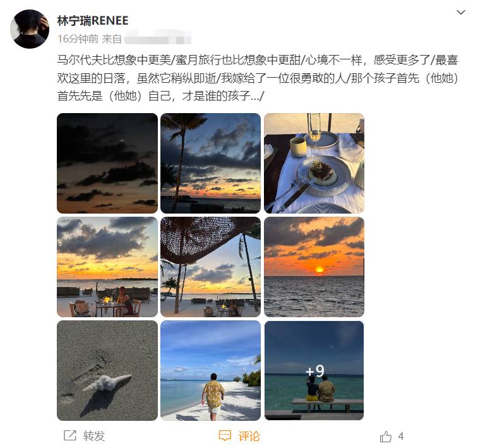478x448 pixels.
Task: Open the dinner table dessert photo
Action: 314,163
